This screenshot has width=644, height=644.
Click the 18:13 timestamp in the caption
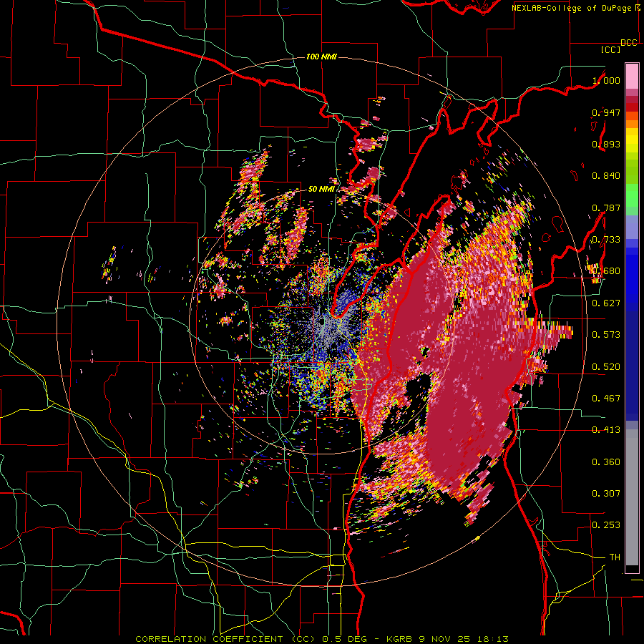pos(493,639)
